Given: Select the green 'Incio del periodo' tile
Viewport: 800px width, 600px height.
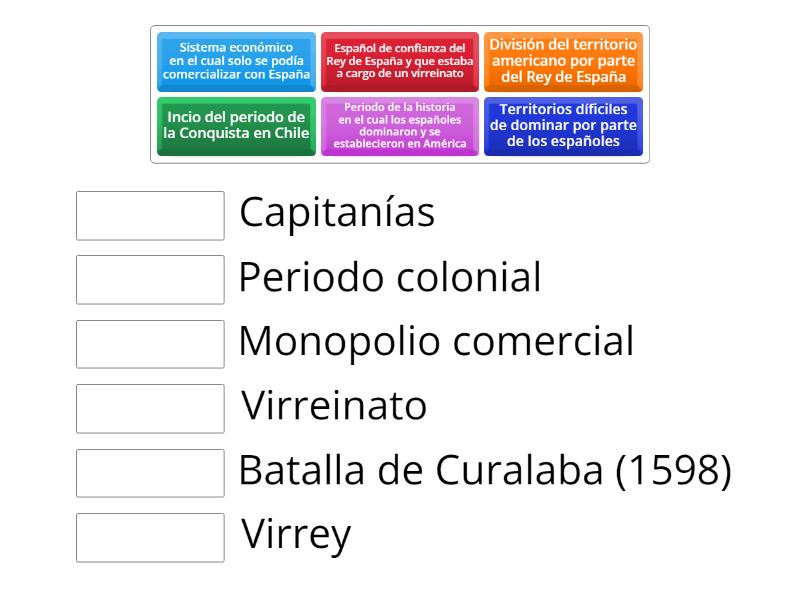Looking at the screenshot, I should pos(236,125).
